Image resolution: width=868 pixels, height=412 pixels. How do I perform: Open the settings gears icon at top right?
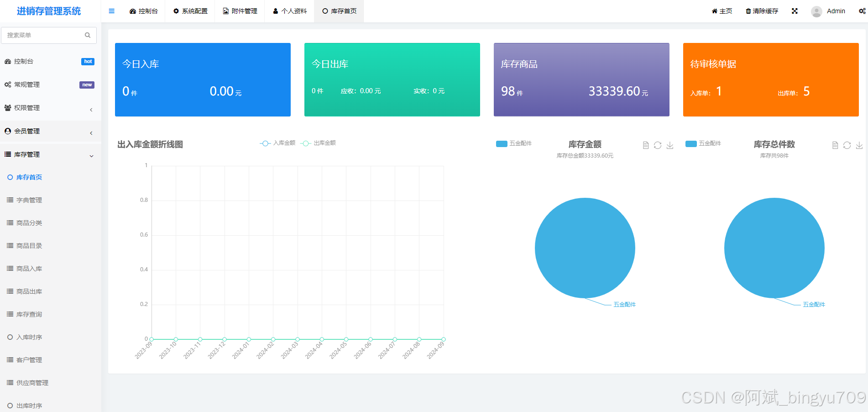862,11
